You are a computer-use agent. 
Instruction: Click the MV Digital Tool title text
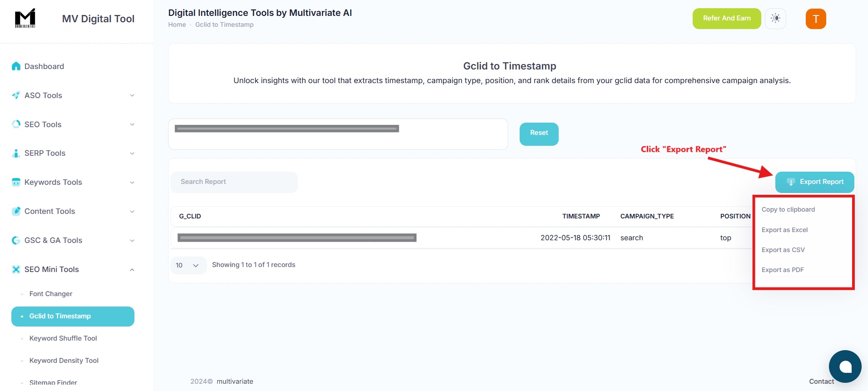pos(98,19)
